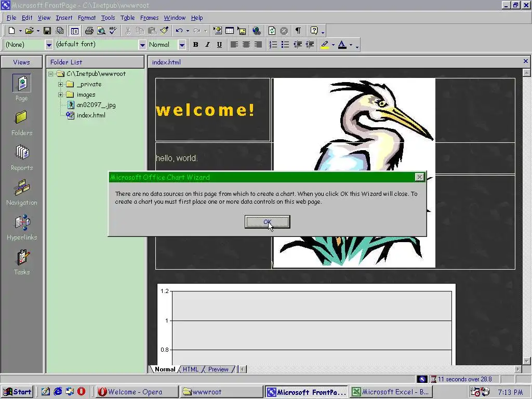Image resolution: width=532 pixels, height=399 pixels.
Task: Click the Redo arrow icon
Action: coord(197,31)
